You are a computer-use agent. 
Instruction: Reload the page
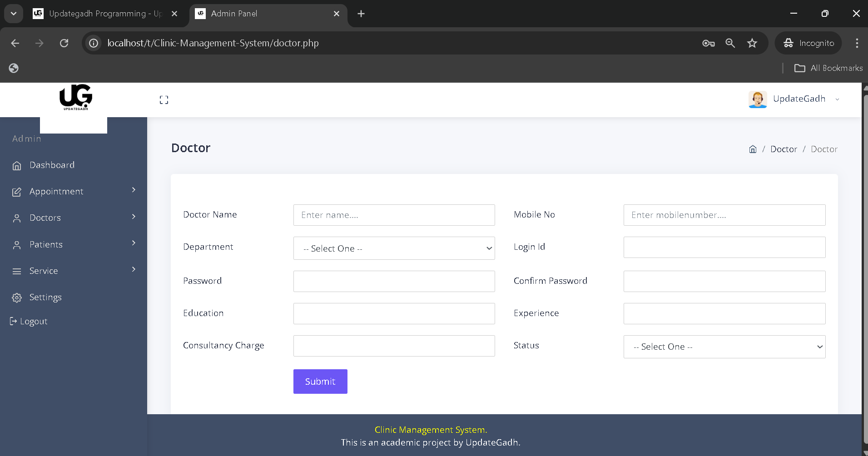64,43
